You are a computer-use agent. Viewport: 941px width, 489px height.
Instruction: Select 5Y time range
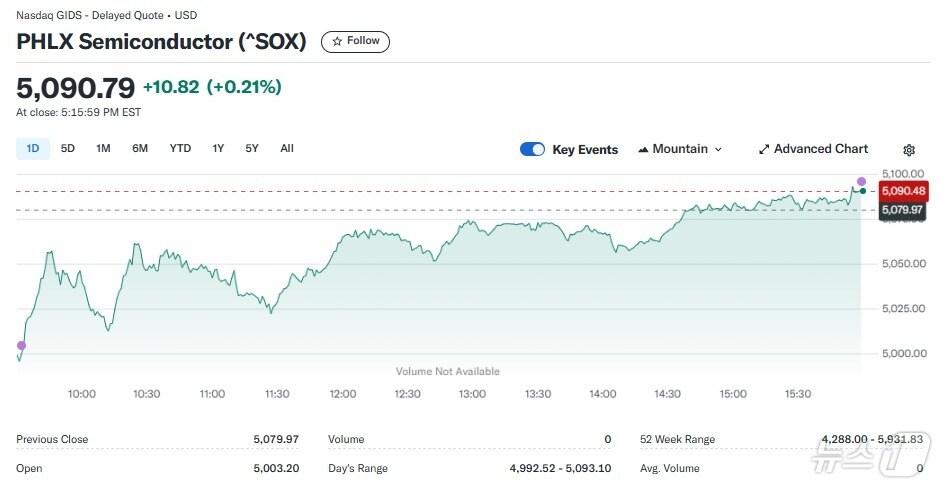click(252, 148)
